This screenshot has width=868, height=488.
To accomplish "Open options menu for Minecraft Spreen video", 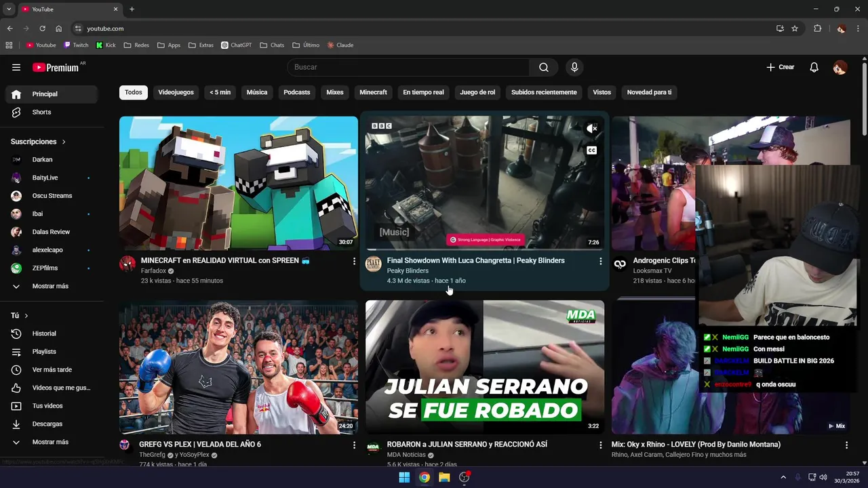I will coord(354,261).
